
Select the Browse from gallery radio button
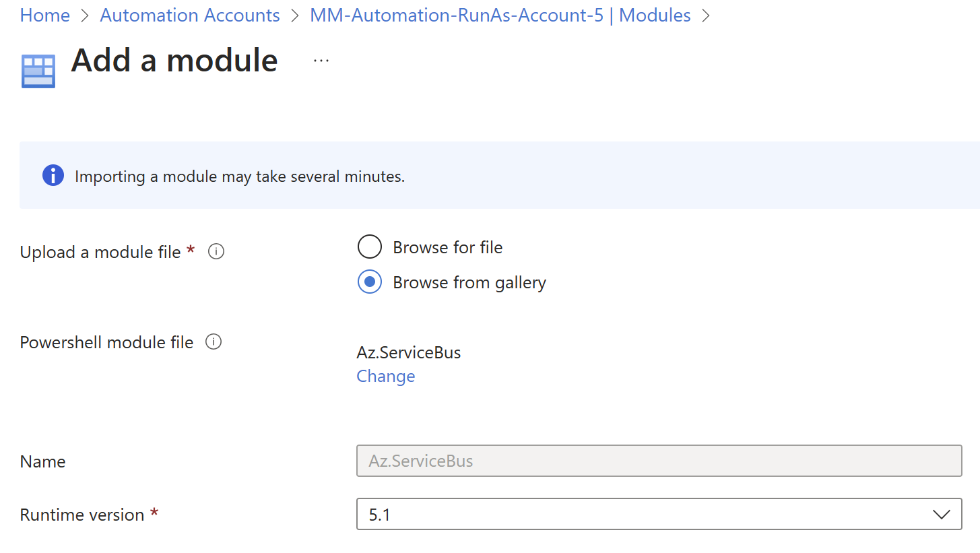(370, 282)
